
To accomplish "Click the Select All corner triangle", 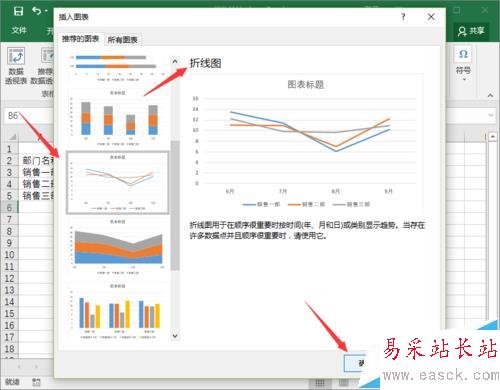I will 12,137.
